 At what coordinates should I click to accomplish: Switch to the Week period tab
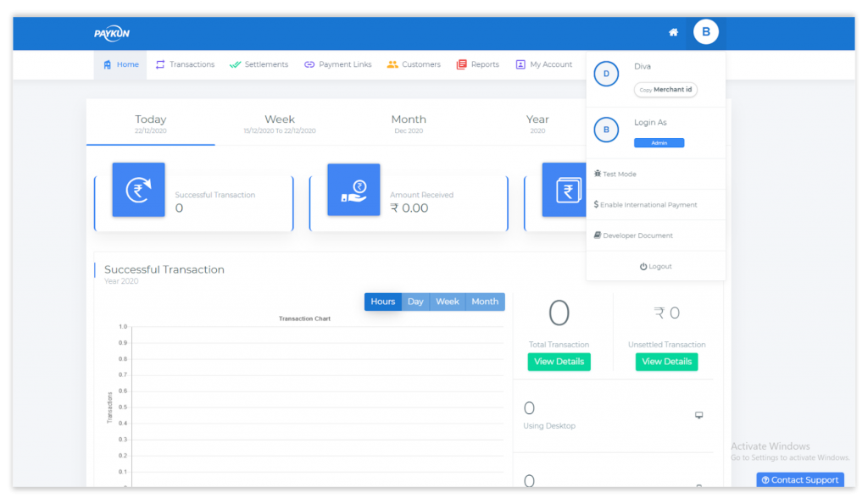(x=280, y=124)
